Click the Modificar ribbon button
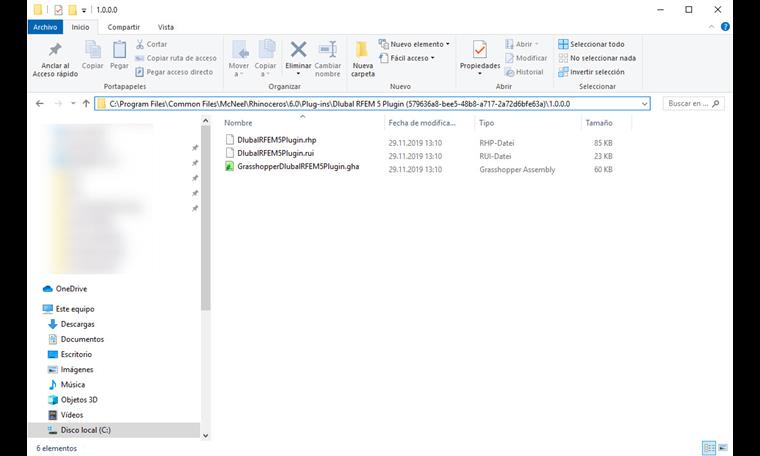Viewport: 760px width, 456px height. click(x=526, y=58)
